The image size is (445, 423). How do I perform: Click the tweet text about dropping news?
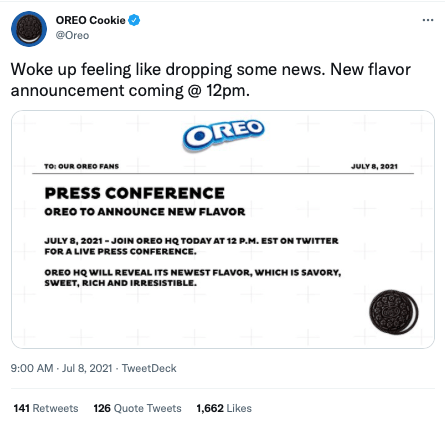coord(211,80)
